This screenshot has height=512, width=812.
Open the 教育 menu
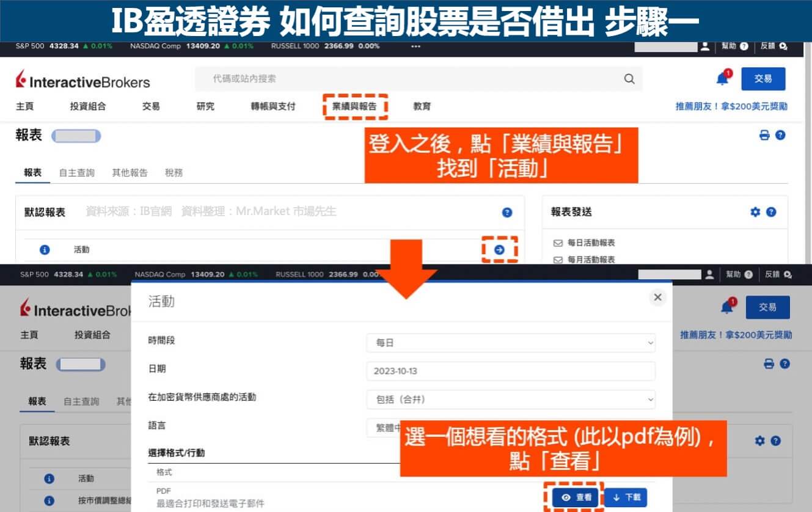(422, 106)
